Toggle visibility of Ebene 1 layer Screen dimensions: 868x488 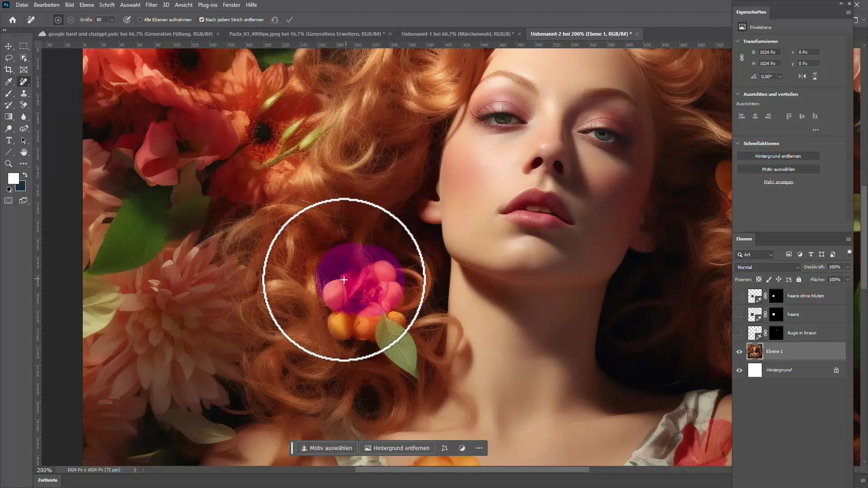click(739, 351)
